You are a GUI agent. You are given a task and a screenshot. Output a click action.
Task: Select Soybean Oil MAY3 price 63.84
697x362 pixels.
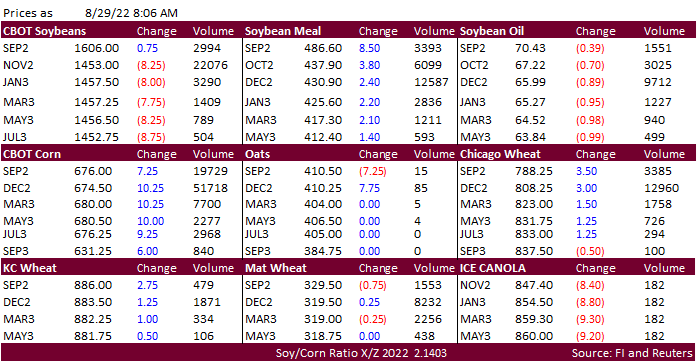530,137
